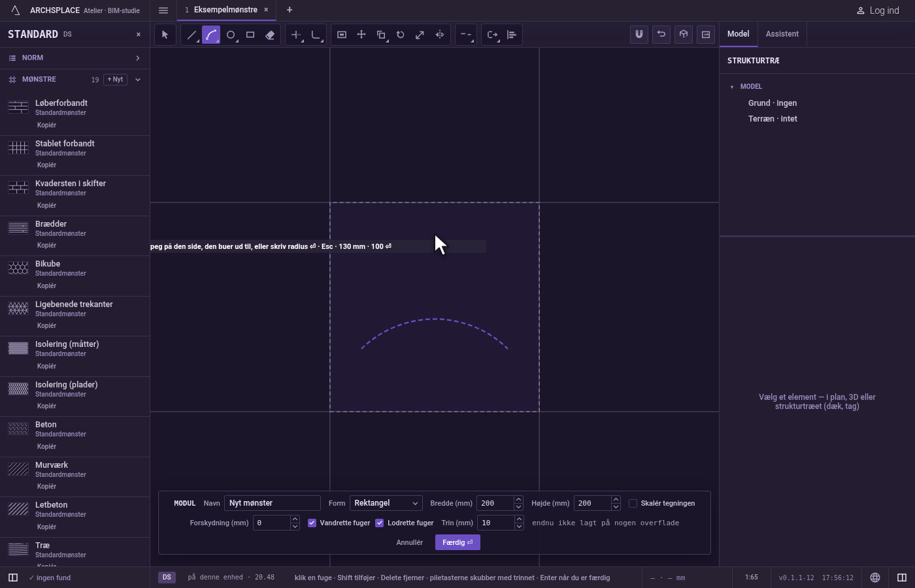Screen dimensions: 915x588
Task: Uncheck Lodrette fuger
Action: click(380, 523)
